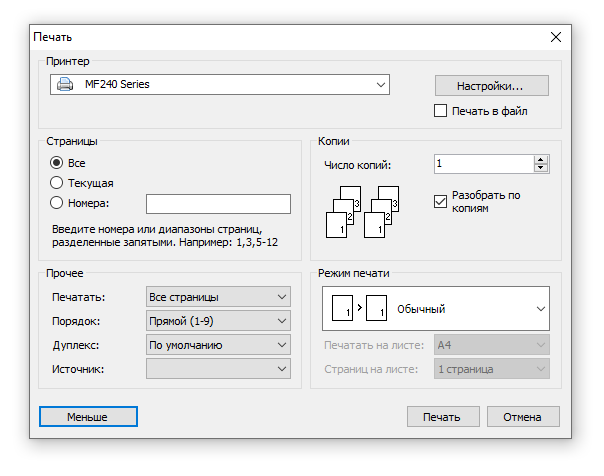Screen dimensions: 604x476
Task: Expand the Печатать dropdown showing Все страницы
Action: [x=218, y=297]
